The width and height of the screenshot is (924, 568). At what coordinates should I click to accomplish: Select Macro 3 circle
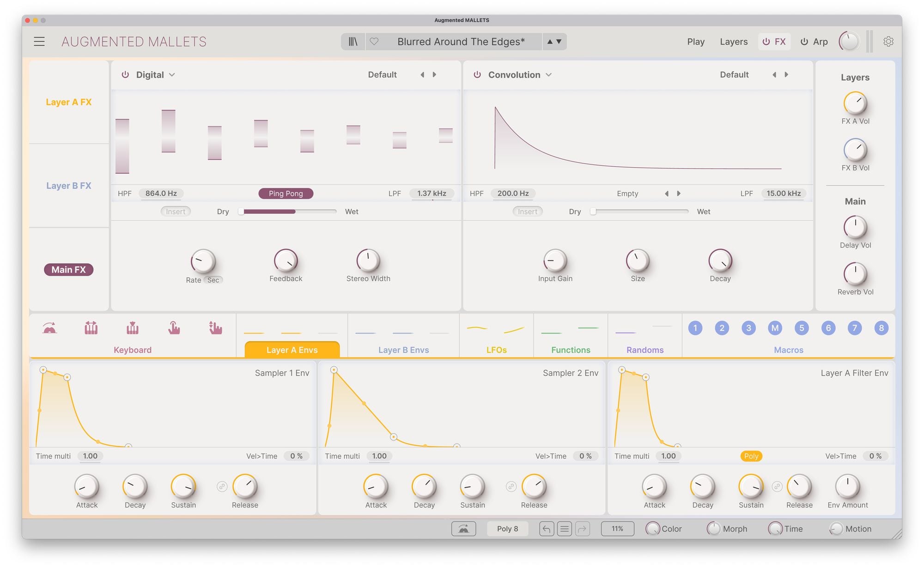pyautogui.click(x=748, y=328)
